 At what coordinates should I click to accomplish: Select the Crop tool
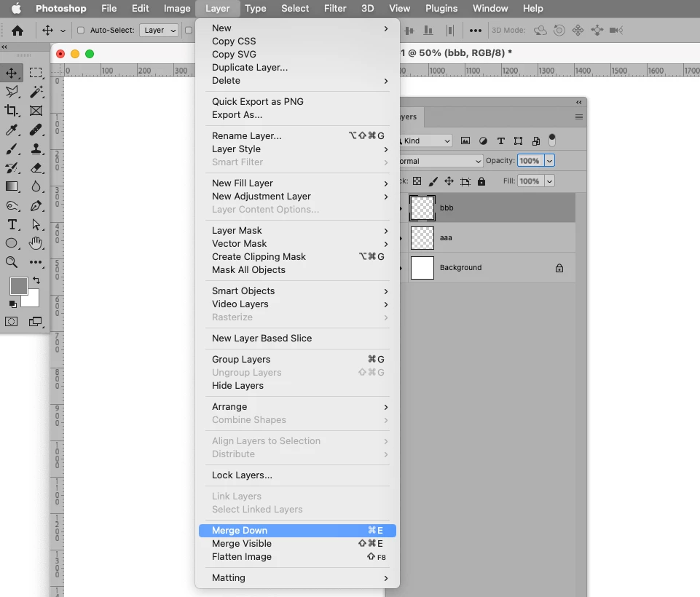click(12, 110)
